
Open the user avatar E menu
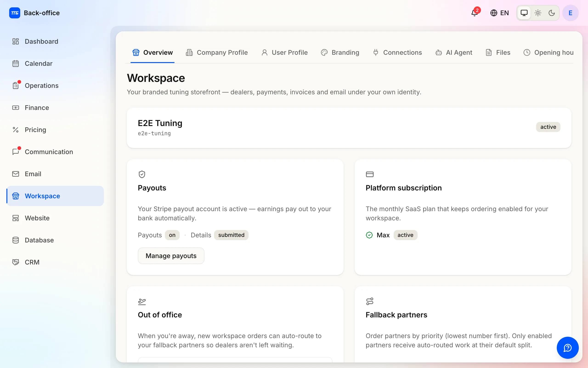click(570, 13)
